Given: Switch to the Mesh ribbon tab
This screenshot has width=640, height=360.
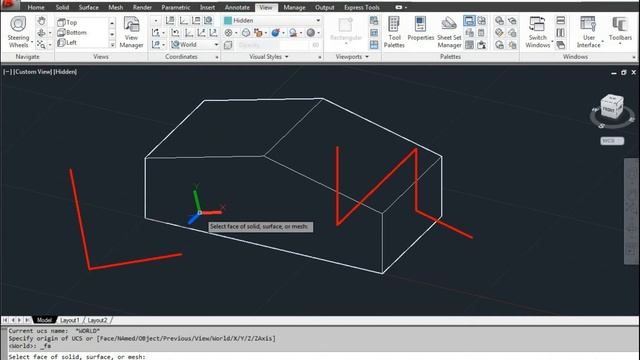Looking at the screenshot, I should [116, 7].
